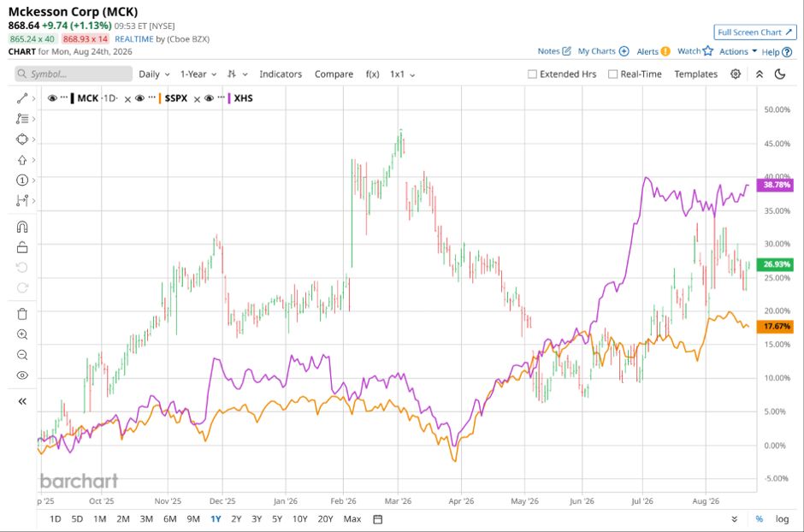Expand bottom panel with double-down chevron

[x=734, y=519]
